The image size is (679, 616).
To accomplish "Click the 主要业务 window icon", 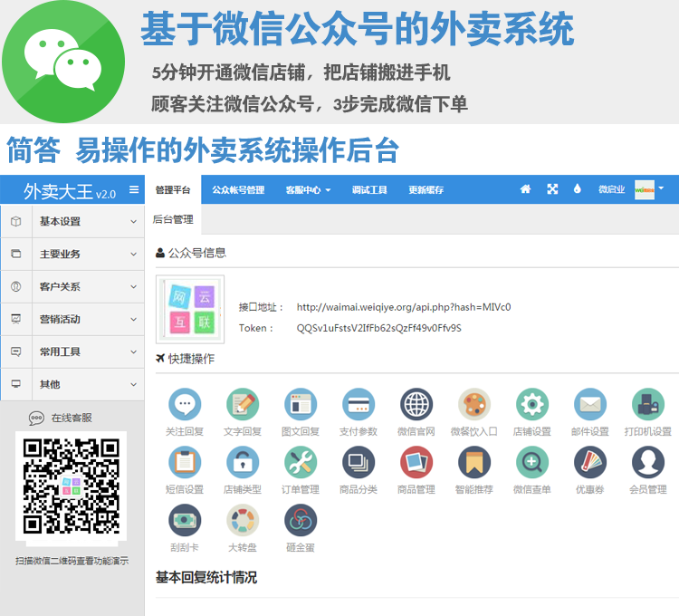I will pos(16,254).
